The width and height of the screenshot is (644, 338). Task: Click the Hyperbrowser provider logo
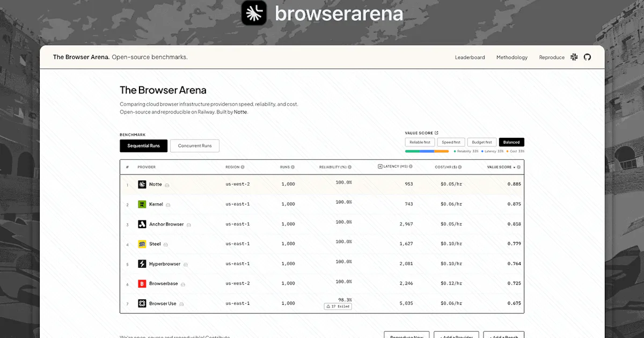(x=142, y=264)
